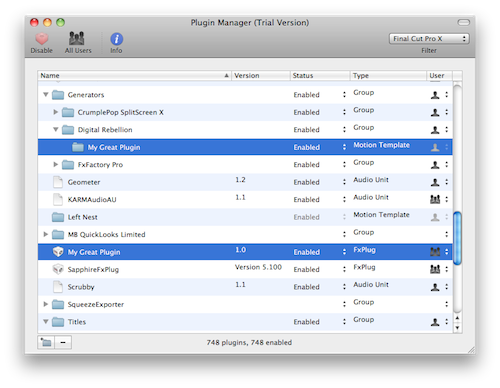Open the user popup for SqueezeExporter
The width and height of the screenshot is (500, 388).
[x=446, y=304]
